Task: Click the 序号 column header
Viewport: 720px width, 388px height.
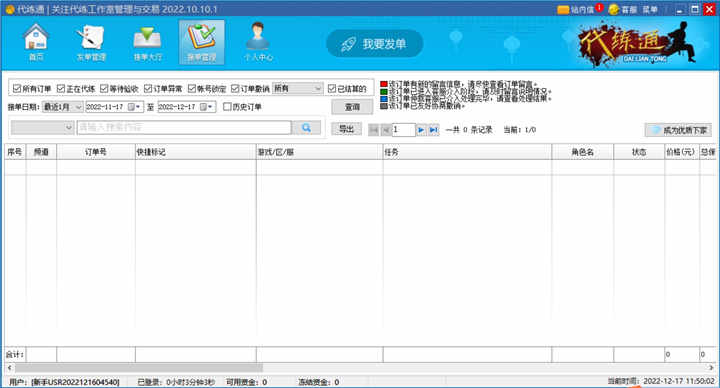Action: coord(15,152)
